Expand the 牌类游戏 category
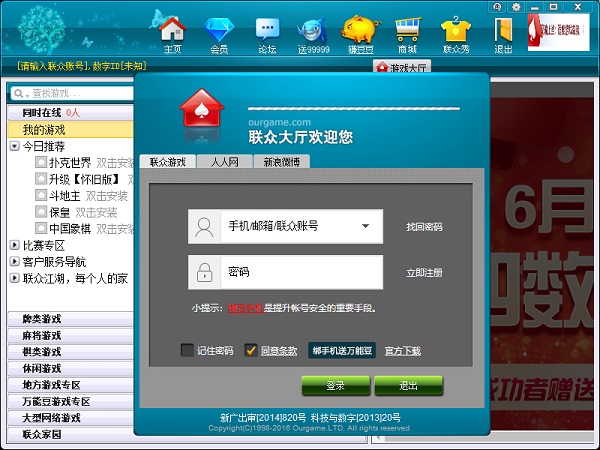 point(70,319)
